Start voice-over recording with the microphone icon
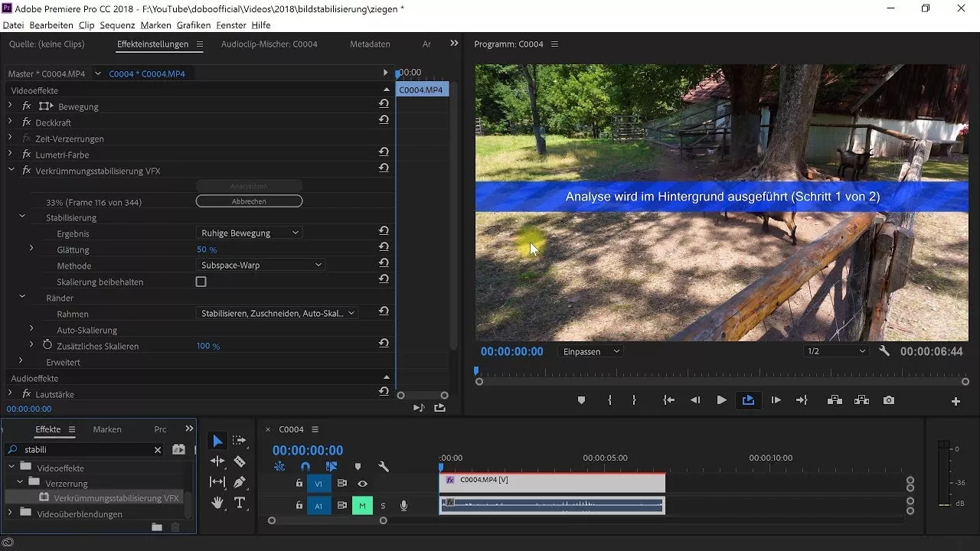Image resolution: width=980 pixels, height=551 pixels. point(404,505)
